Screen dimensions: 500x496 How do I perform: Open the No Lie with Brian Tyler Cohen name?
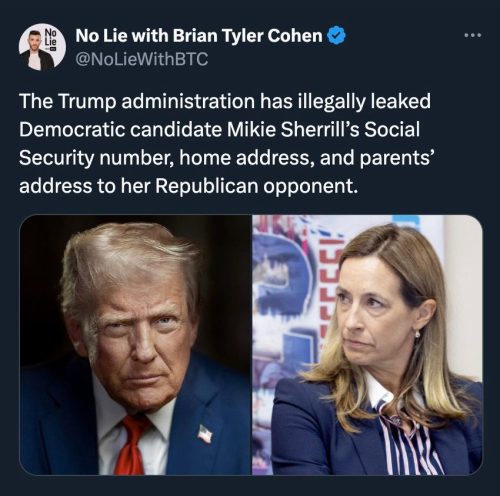tap(199, 36)
